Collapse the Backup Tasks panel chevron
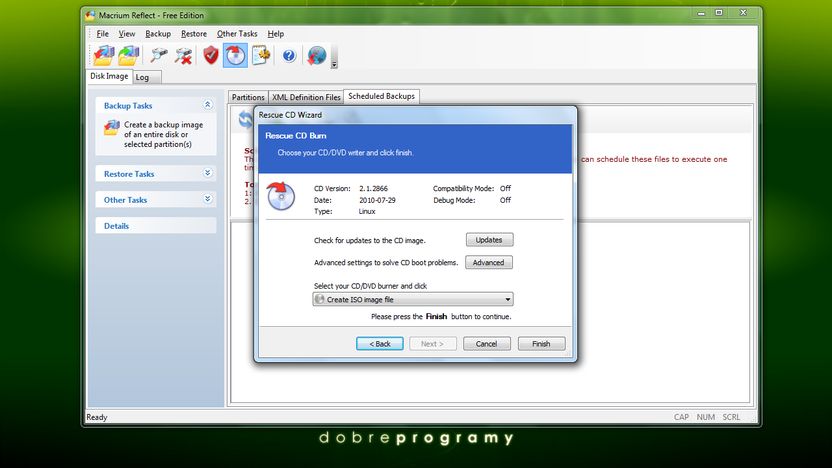 (207, 105)
